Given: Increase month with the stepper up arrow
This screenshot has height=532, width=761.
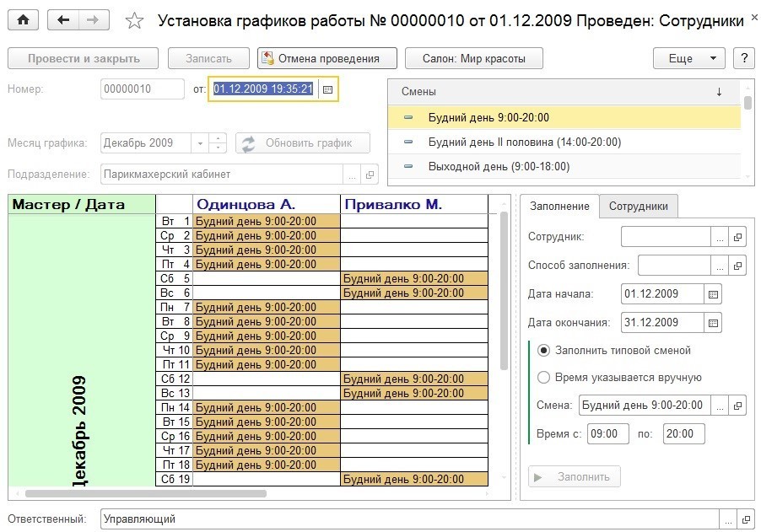Looking at the screenshot, I should click(218, 138).
